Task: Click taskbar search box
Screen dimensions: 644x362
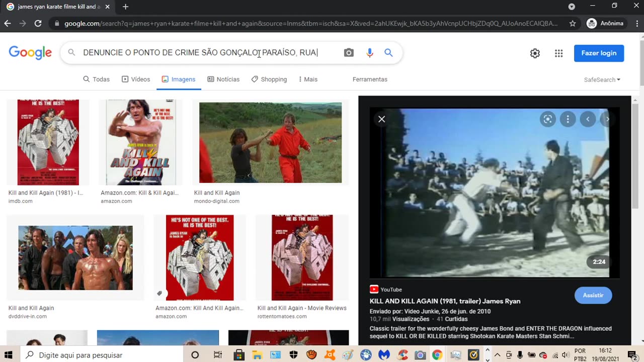Action: click(x=102, y=355)
